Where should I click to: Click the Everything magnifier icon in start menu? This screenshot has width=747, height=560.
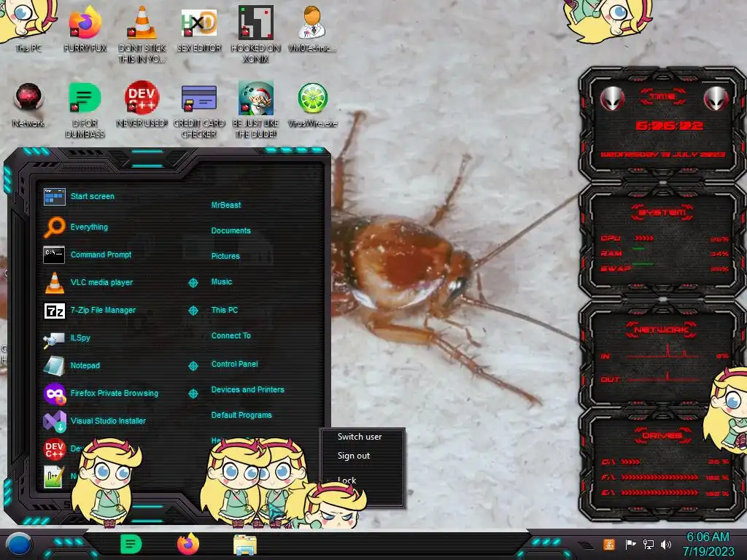pyautogui.click(x=54, y=227)
